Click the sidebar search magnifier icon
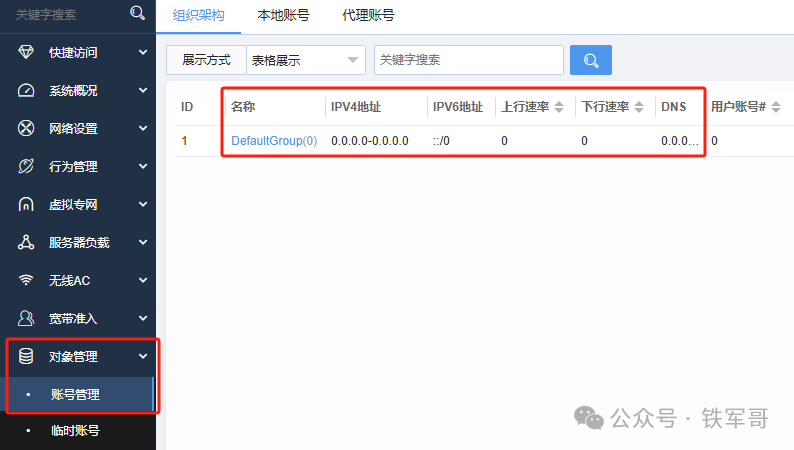This screenshot has width=794, height=450. tap(137, 13)
